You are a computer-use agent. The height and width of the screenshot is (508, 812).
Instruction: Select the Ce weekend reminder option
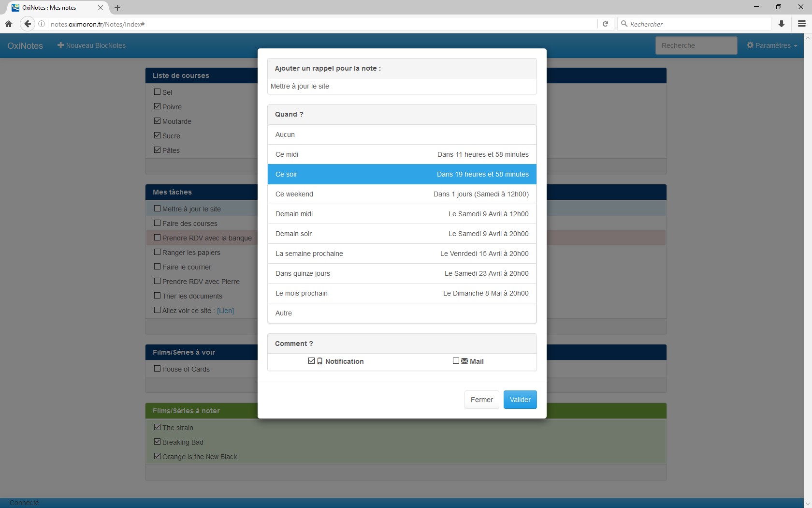tap(402, 194)
